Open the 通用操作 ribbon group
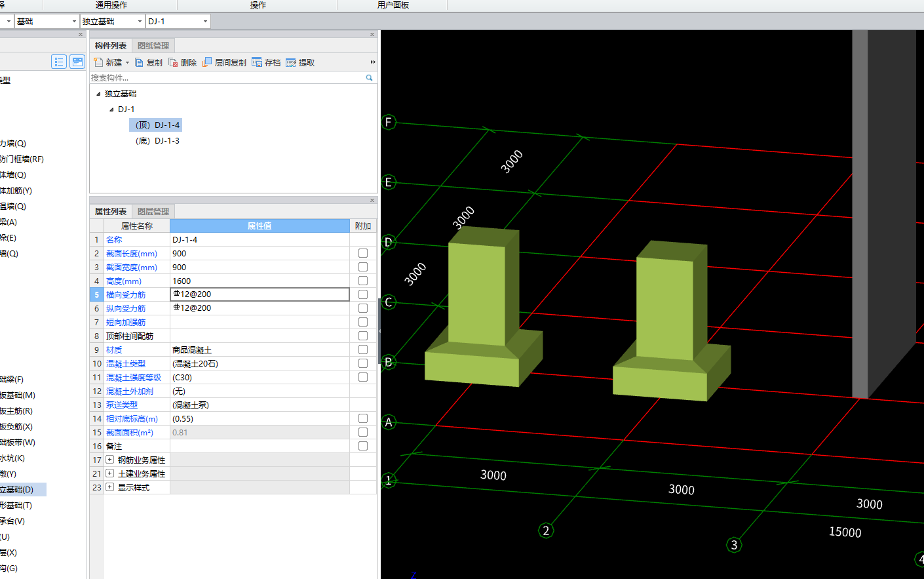 coord(111,5)
